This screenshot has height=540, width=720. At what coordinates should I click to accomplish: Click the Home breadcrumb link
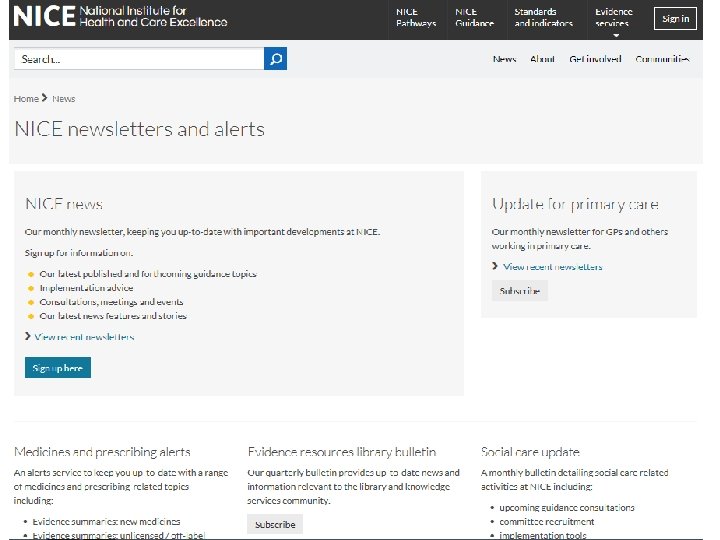point(26,99)
